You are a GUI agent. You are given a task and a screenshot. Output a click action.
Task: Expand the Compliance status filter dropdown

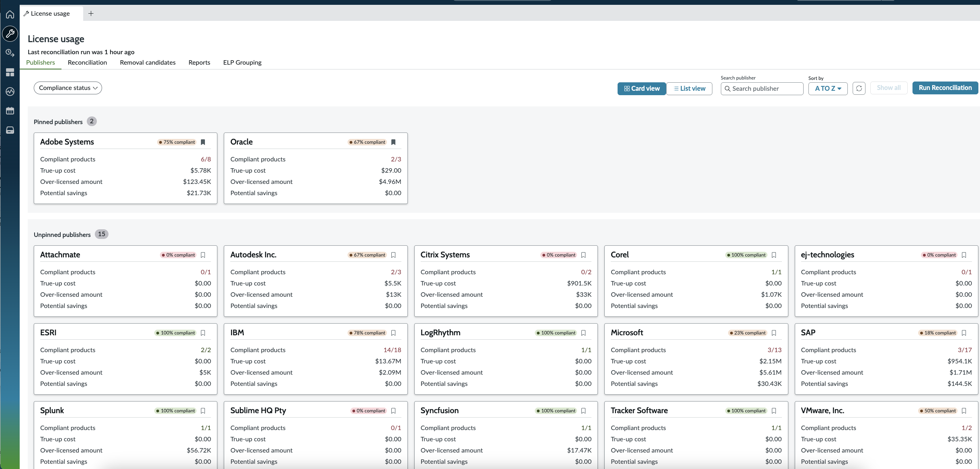pos(68,88)
